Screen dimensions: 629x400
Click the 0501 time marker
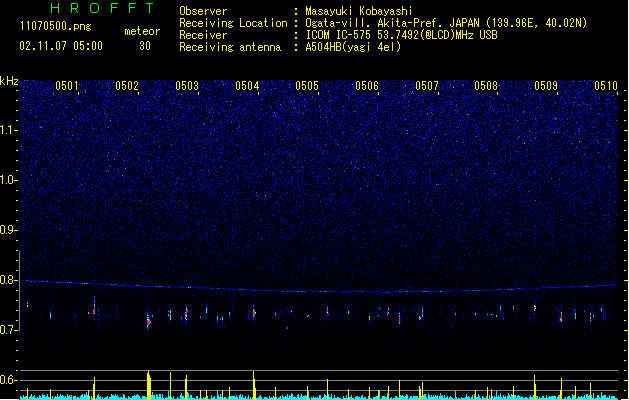click(67, 86)
